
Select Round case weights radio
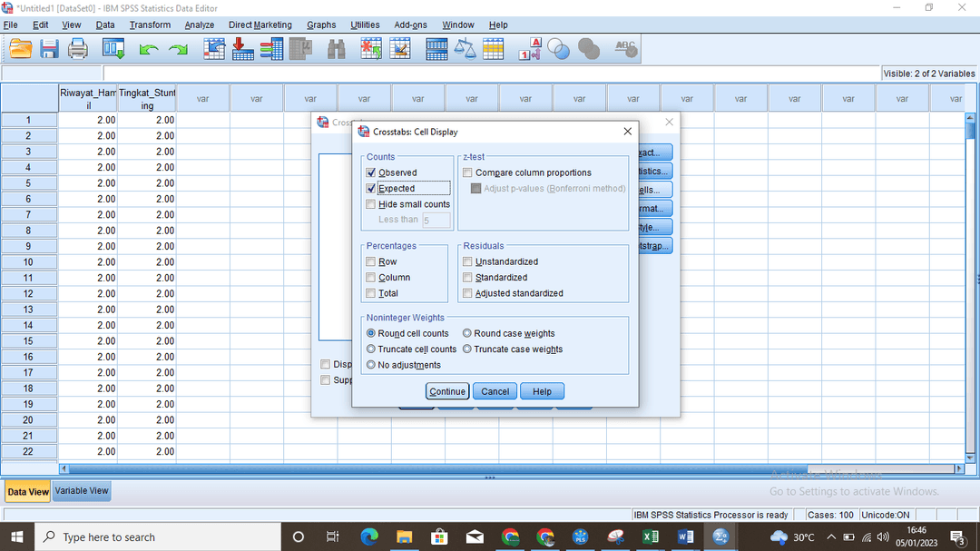point(467,333)
